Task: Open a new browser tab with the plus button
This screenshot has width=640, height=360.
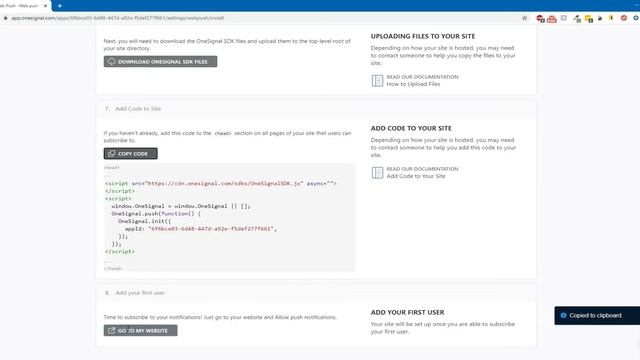Action: (x=60, y=6)
